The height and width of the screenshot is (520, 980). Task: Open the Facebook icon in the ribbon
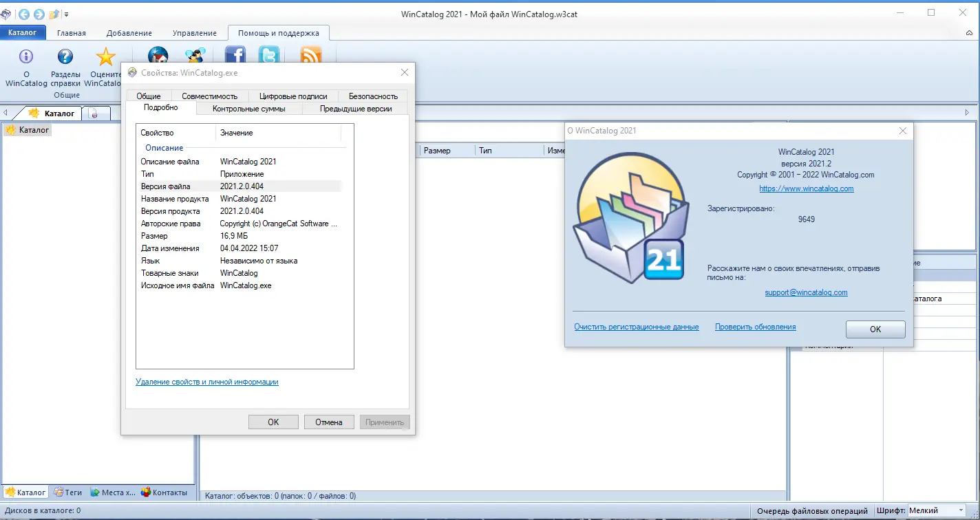(236, 55)
